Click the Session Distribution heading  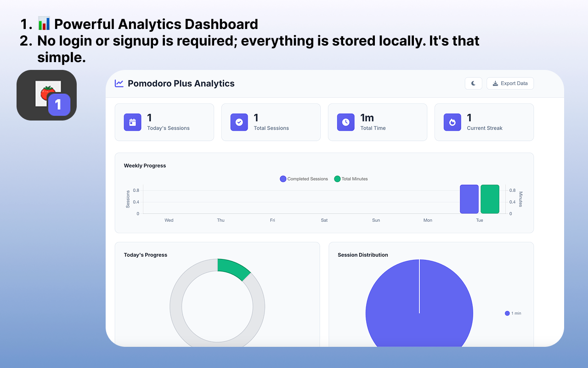pyautogui.click(x=363, y=255)
